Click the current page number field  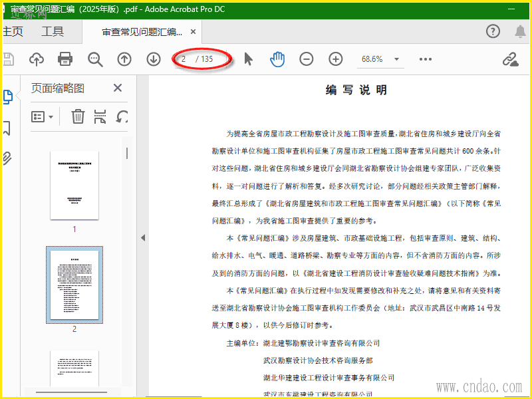click(x=184, y=59)
